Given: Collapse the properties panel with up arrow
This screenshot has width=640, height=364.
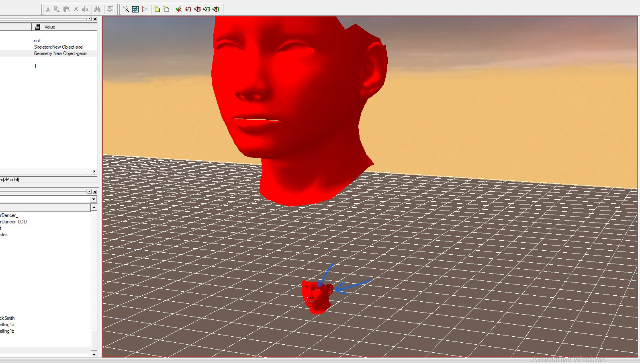Looking at the screenshot, I should tap(89, 19).
